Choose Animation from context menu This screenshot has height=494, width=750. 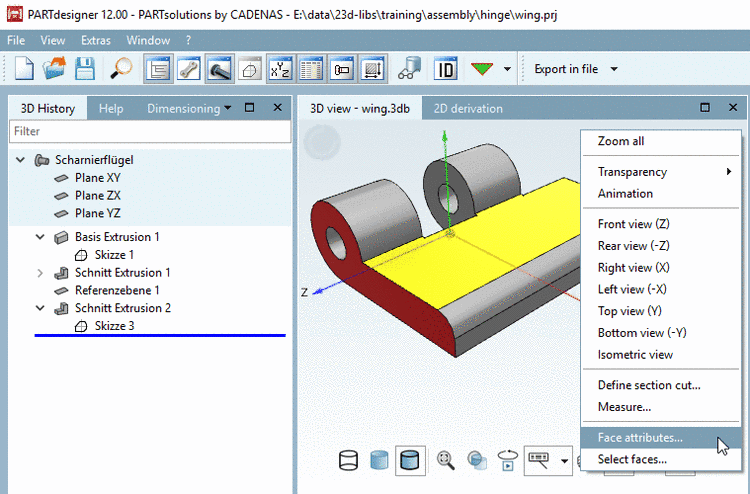tap(661, 193)
